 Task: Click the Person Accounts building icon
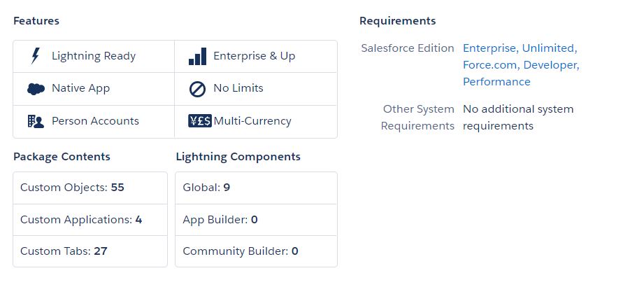coord(36,121)
